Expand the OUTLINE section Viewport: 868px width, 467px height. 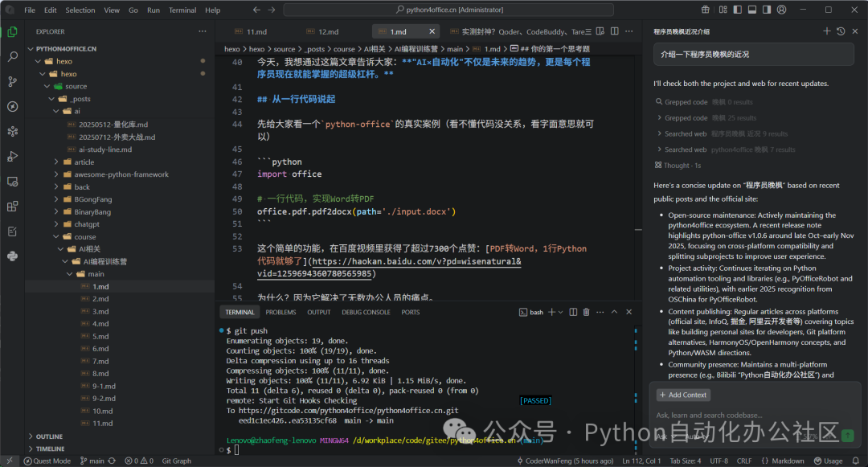click(x=49, y=436)
